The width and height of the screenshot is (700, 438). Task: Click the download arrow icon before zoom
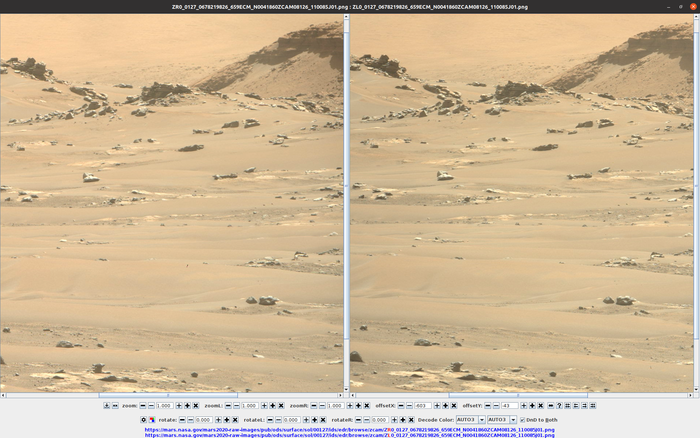(x=106, y=406)
